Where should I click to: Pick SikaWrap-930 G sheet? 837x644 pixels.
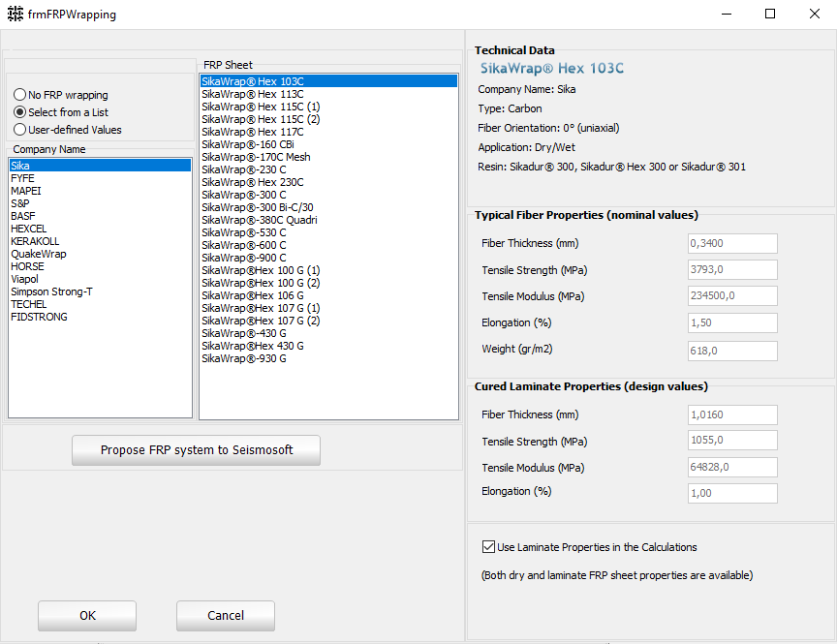click(328, 358)
